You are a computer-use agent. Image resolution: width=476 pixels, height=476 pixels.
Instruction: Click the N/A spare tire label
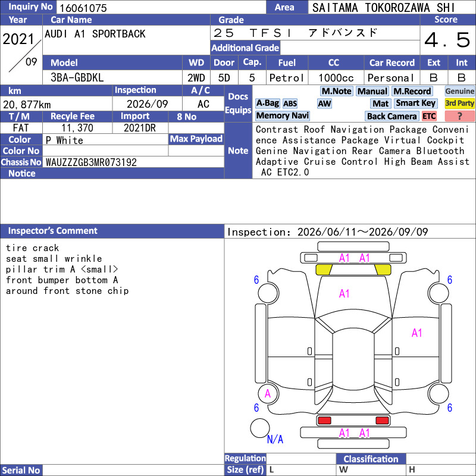pos(275,439)
